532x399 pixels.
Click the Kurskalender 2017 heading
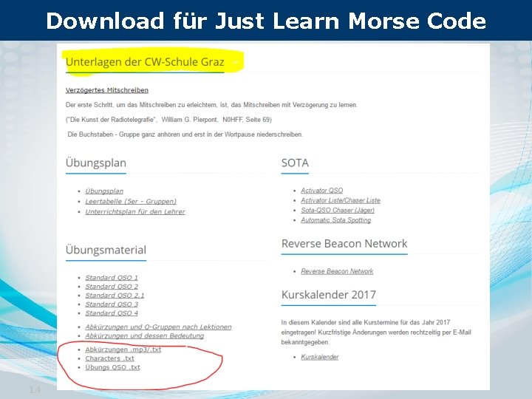tap(328, 295)
